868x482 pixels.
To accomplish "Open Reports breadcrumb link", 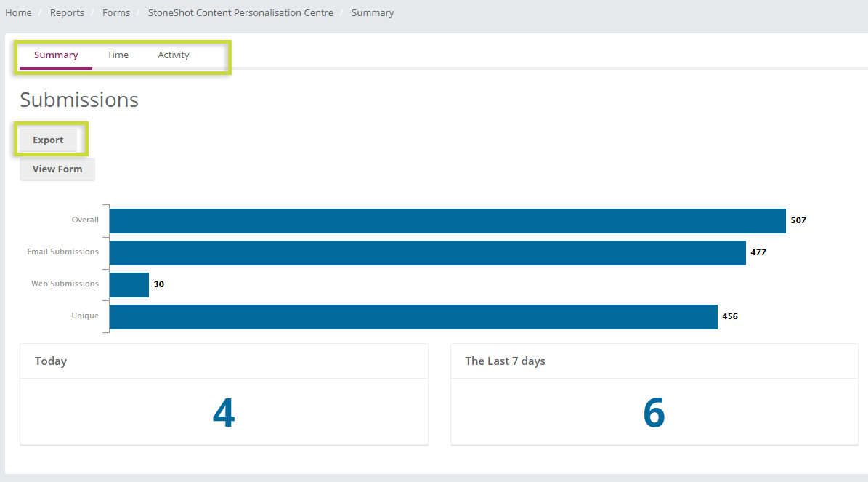I will point(67,13).
